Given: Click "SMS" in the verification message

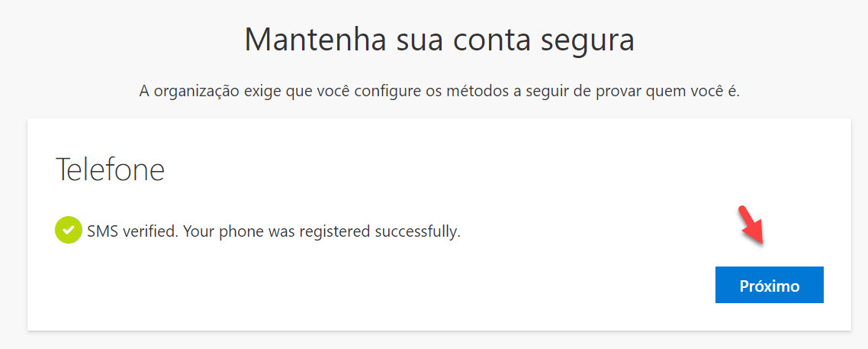Looking at the screenshot, I should point(102,230).
